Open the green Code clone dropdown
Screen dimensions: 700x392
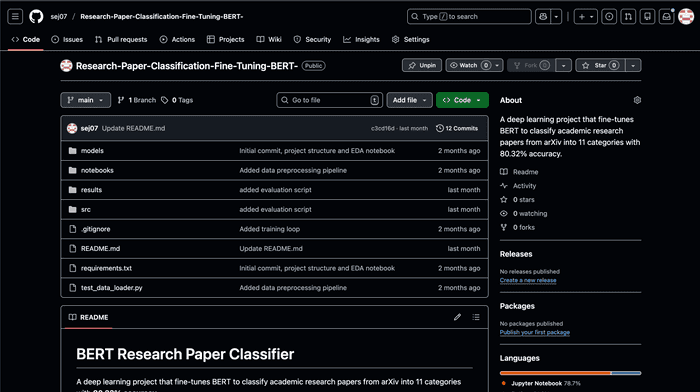click(x=462, y=100)
